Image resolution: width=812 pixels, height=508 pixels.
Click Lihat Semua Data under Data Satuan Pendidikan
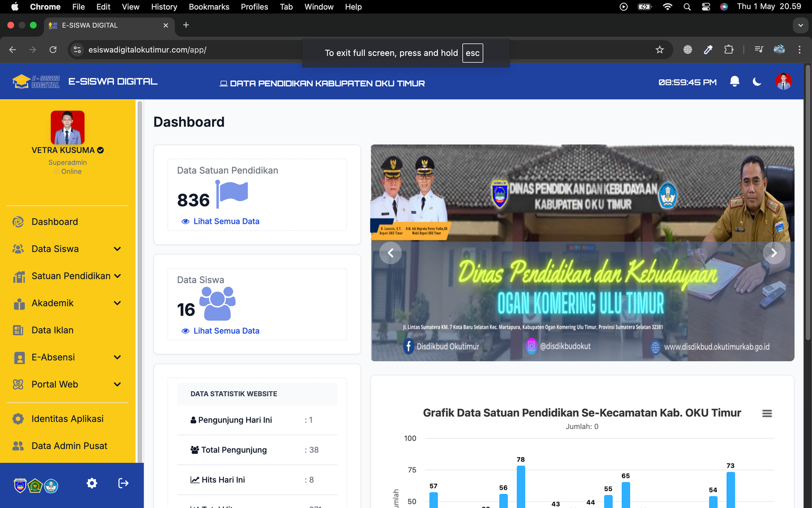click(226, 221)
